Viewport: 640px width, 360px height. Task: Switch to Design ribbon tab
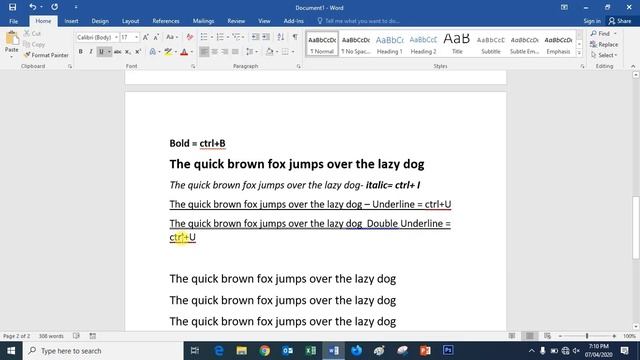(x=100, y=21)
